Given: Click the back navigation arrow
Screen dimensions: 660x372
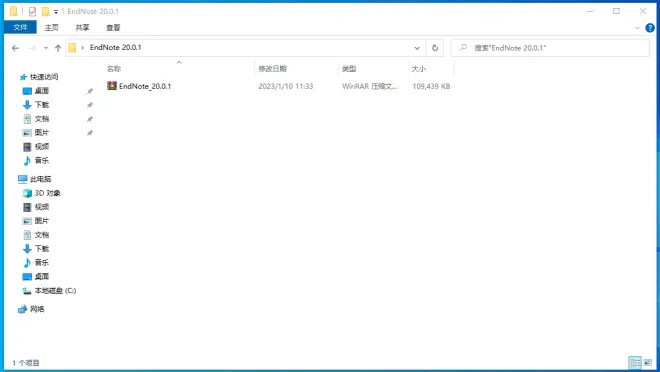Looking at the screenshot, I should (16, 48).
